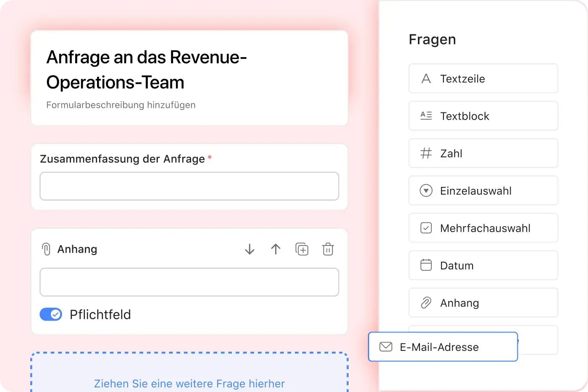588x392 pixels.
Task: Click the Pflichtfeld label text
Action: coord(100,314)
